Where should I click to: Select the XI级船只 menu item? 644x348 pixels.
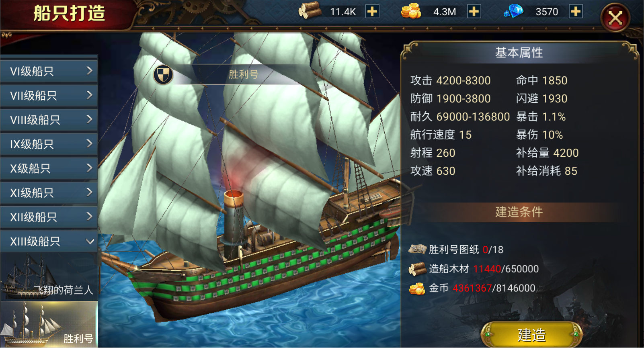tap(49, 193)
